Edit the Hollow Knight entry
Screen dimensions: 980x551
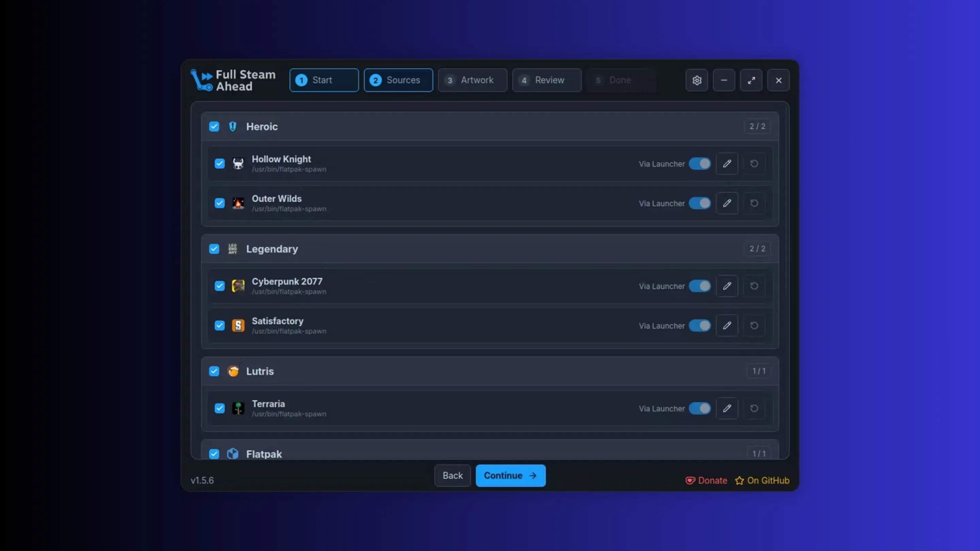(727, 164)
